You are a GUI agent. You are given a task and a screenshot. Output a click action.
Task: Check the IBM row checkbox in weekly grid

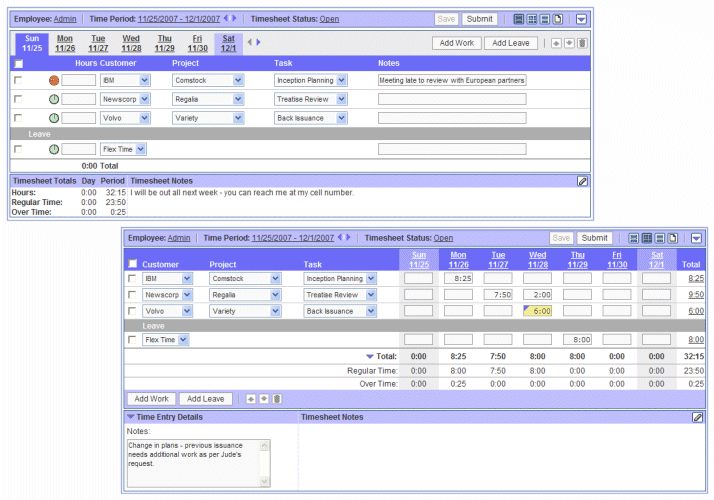pos(132,279)
